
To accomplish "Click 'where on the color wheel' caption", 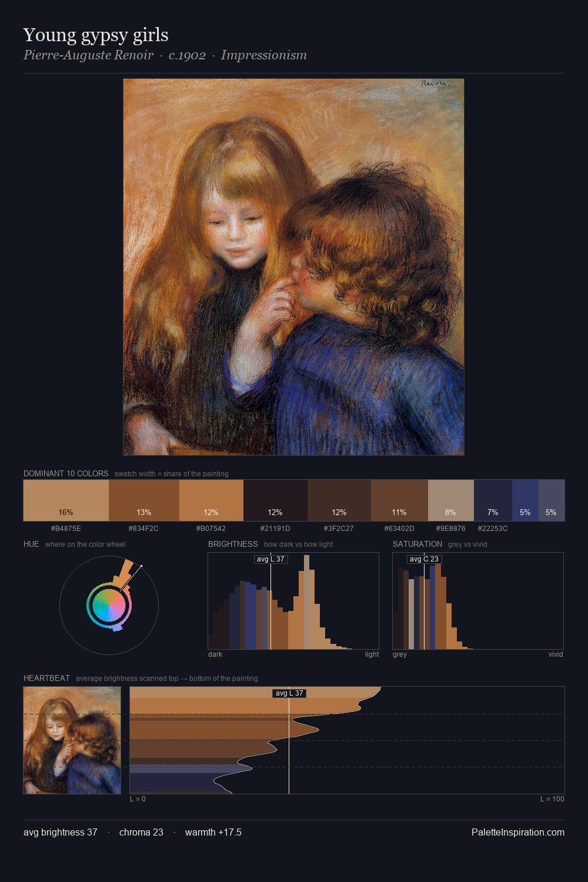I will click(x=85, y=544).
